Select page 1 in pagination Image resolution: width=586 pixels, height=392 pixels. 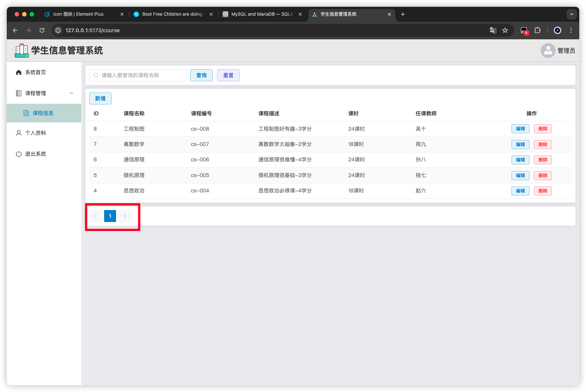coord(110,216)
